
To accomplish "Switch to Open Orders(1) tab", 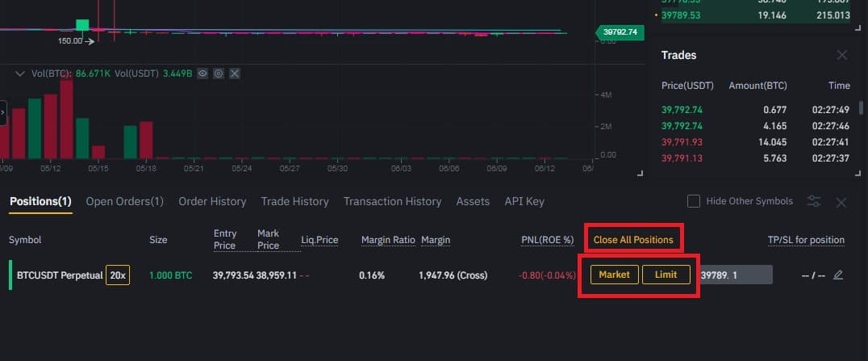I will pyautogui.click(x=124, y=202).
